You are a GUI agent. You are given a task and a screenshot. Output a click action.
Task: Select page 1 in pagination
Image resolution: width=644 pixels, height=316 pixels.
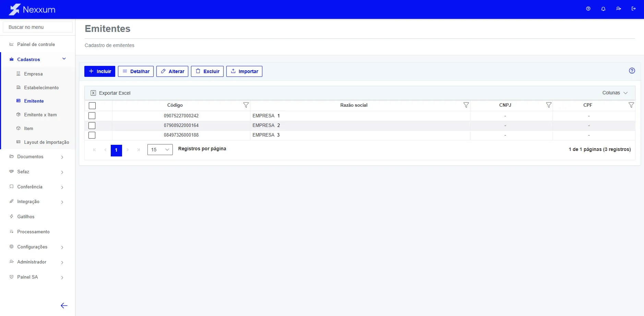click(116, 150)
